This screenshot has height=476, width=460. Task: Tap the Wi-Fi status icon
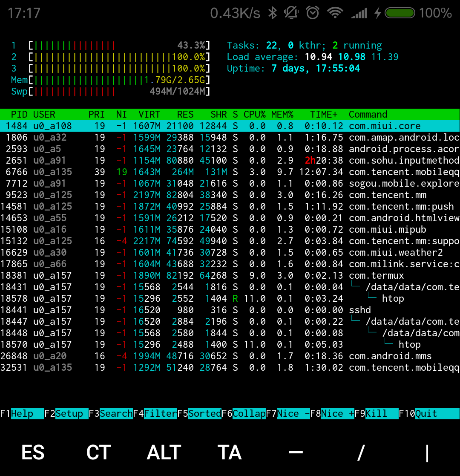click(x=335, y=13)
